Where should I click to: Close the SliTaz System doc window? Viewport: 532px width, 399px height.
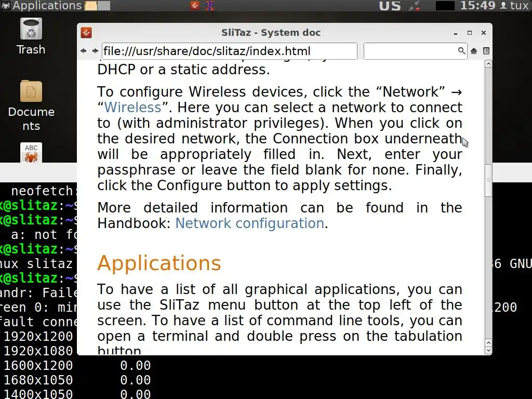coord(484,33)
